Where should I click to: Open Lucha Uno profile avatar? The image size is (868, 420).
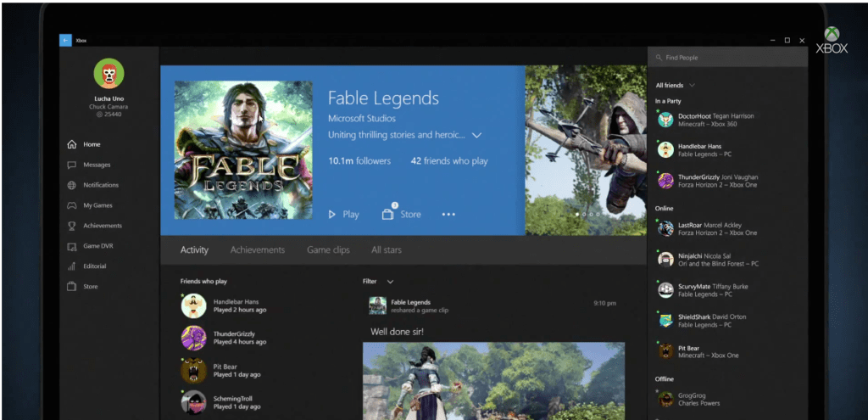tap(109, 73)
